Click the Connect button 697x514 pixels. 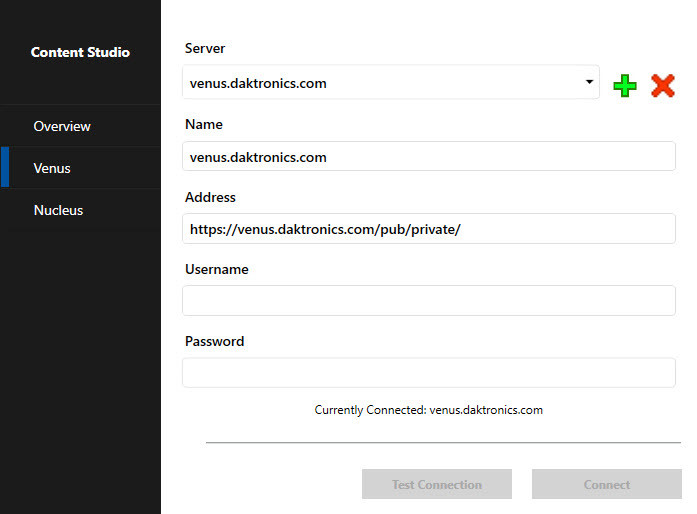tap(607, 484)
